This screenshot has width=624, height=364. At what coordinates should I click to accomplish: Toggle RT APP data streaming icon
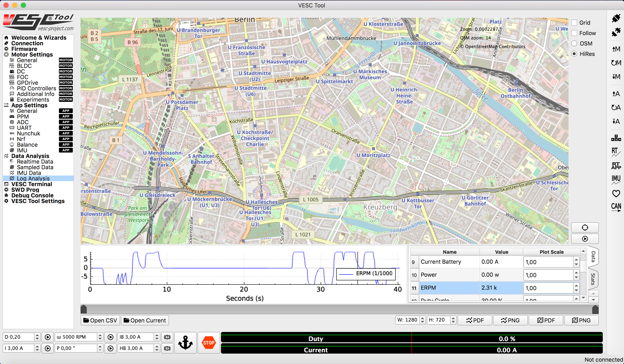(x=616, y=166)
